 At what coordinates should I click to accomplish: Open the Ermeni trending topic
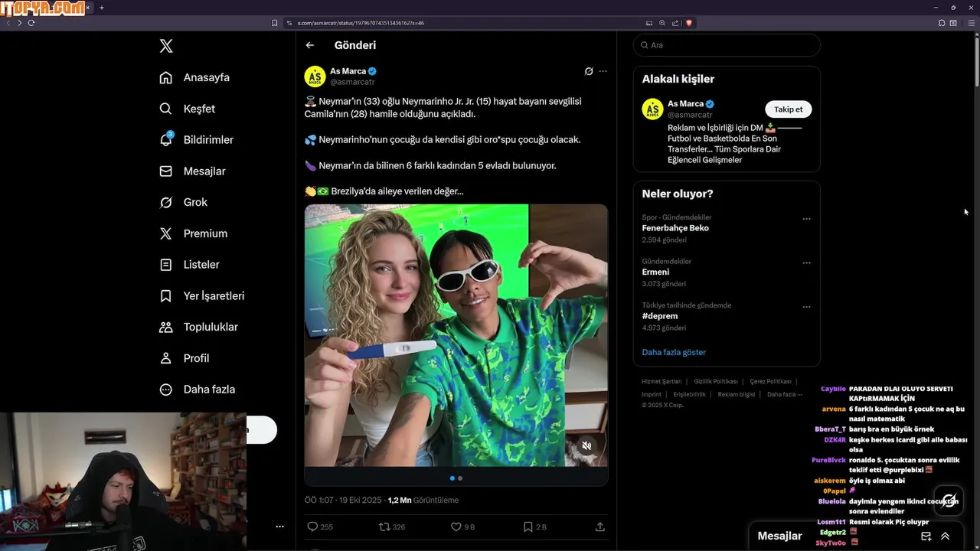pyautogui.click(x=655, y=272)
